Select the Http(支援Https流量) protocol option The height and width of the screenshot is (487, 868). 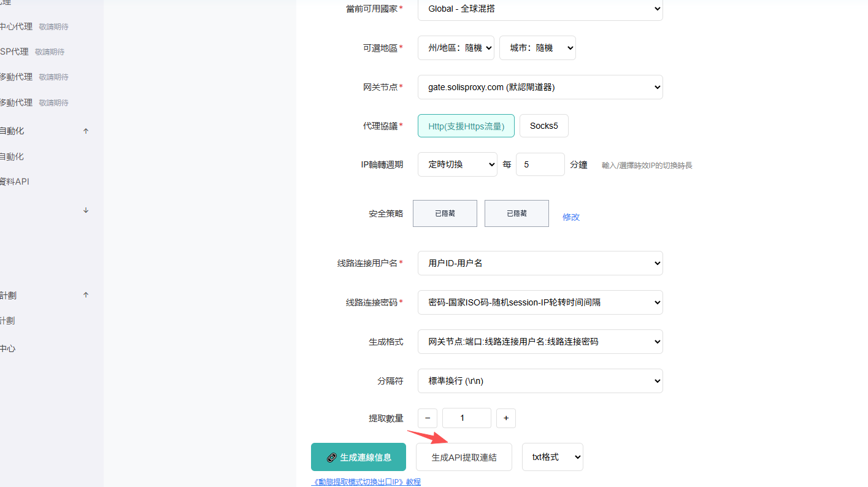(x=466, y=126)
